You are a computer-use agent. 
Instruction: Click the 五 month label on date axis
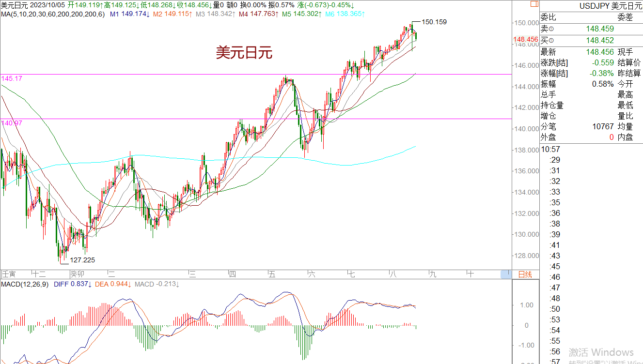pos(271,274)
